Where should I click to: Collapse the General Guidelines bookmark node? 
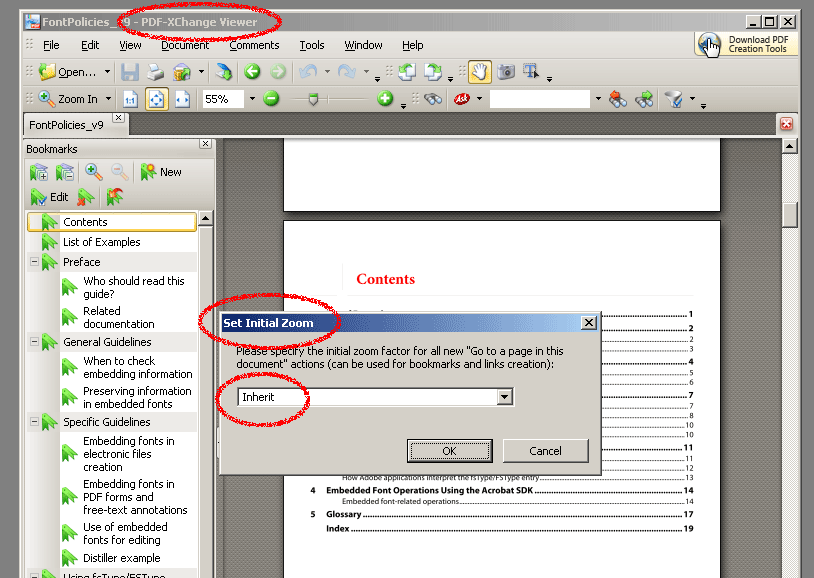pyautogui.click(x=34, y=342)
